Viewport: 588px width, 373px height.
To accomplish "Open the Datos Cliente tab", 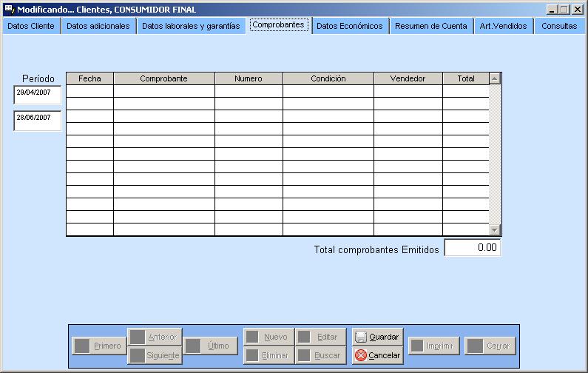I will tap(31, 26).
